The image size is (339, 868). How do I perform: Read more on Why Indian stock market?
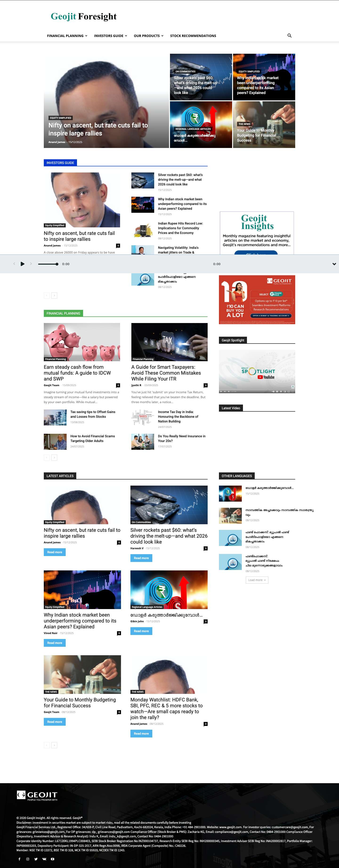(55, 643)
